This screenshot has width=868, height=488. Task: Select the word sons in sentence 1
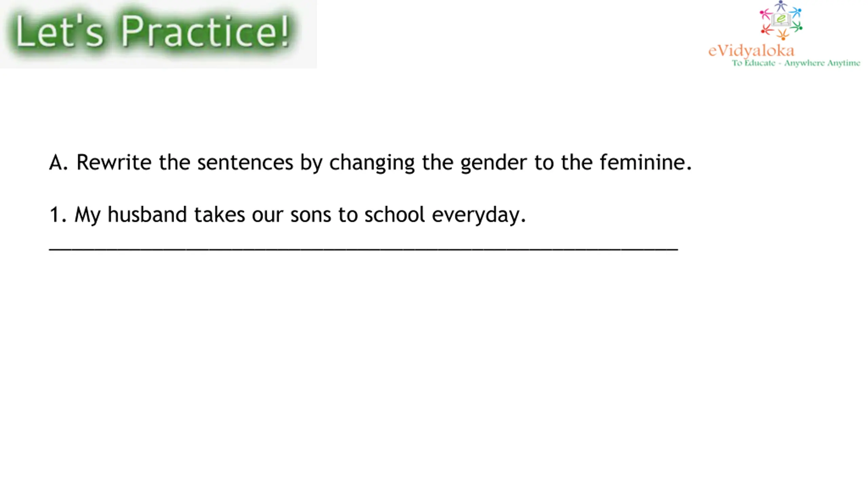[311, 215]
